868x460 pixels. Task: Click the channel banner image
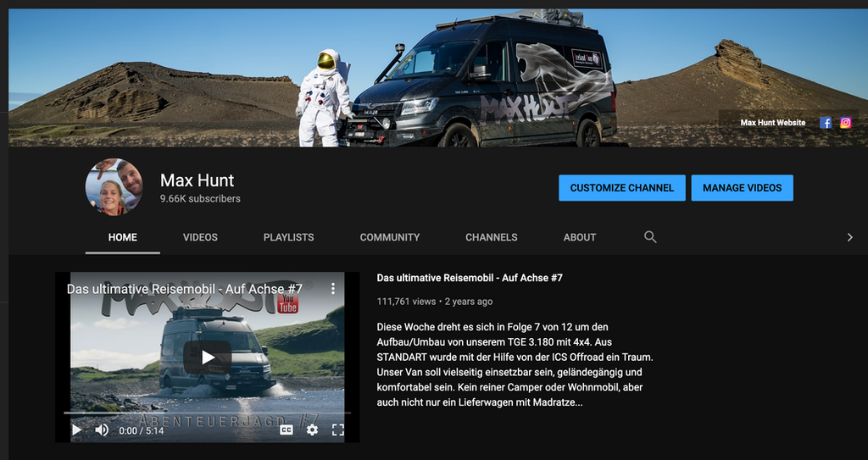[437, 77]
